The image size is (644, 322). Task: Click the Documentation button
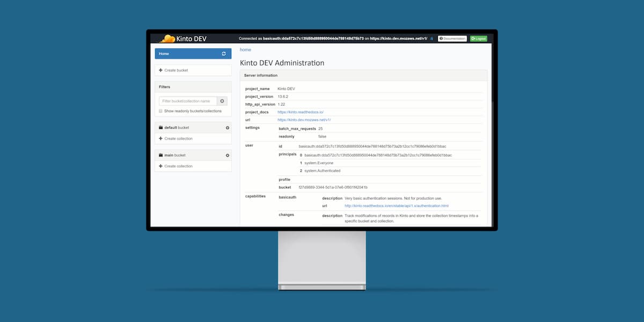[x=452, y=39]
